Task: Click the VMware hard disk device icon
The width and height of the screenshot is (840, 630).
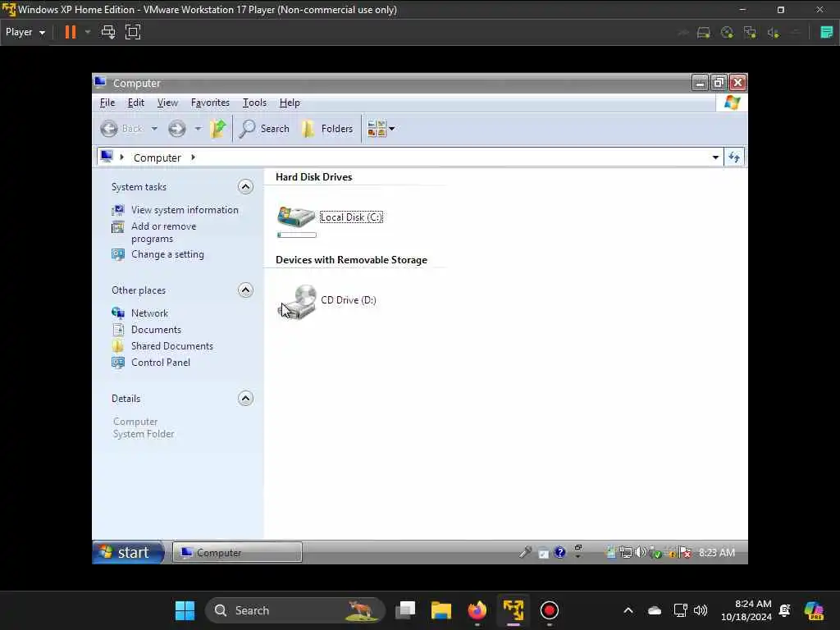Action: coord(703,33)
